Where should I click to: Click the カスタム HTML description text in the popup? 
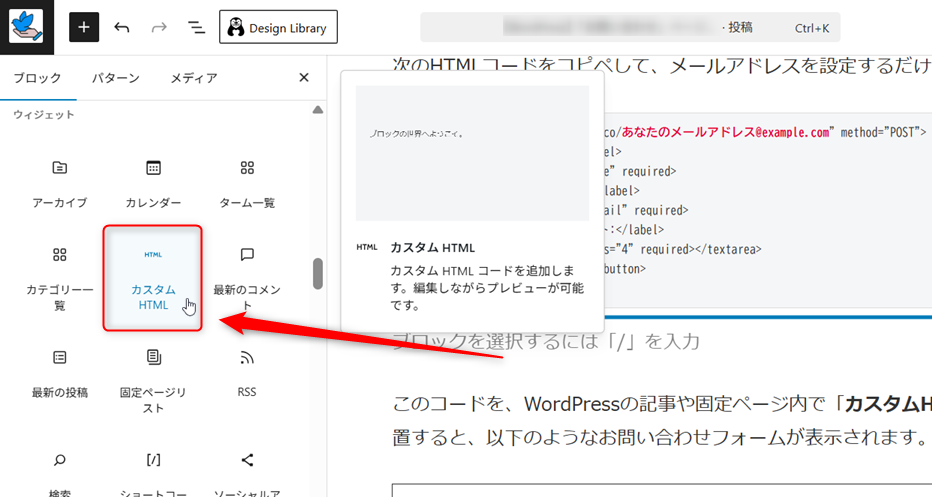[487, 288]
